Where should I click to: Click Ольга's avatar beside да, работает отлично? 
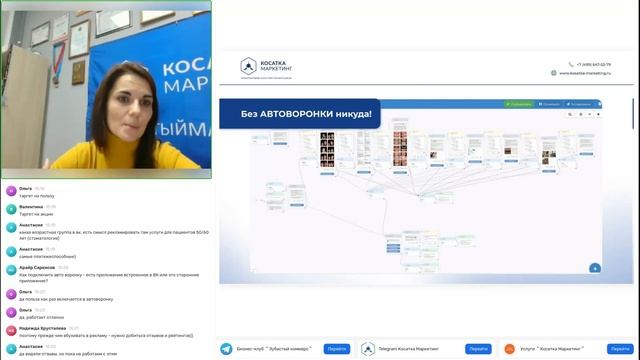point(11,313)
